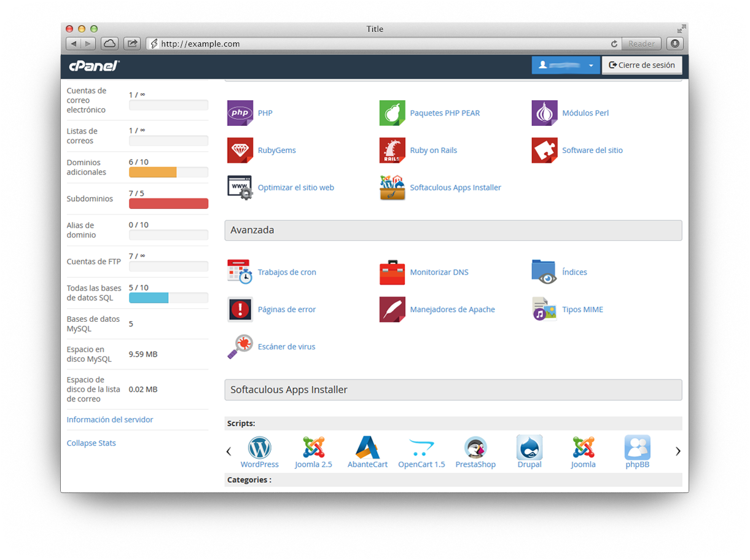Screen dimensions: 750x560
Task: Click the 9.59 MB MySQL disk value
Action: click(x=143, y=354)
